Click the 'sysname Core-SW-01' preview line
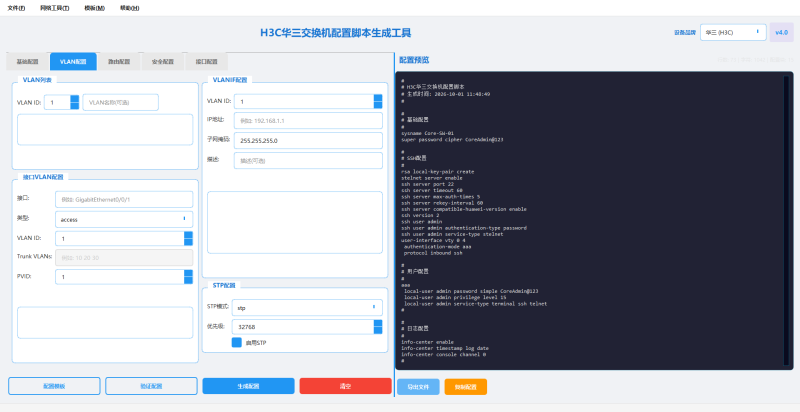Viewport: 800px width, 412px height. tap(428, 133)
